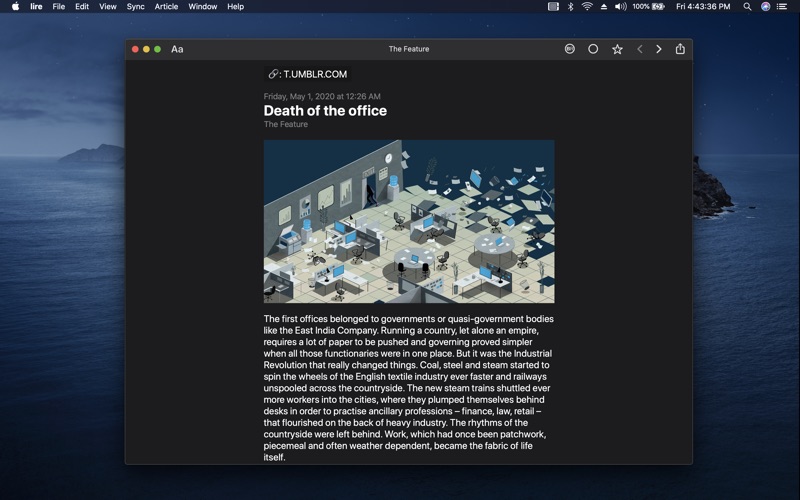Open the Aa font settings
Image resolution: width=800 pixels, height=500 pixels.
coord(177,49)
